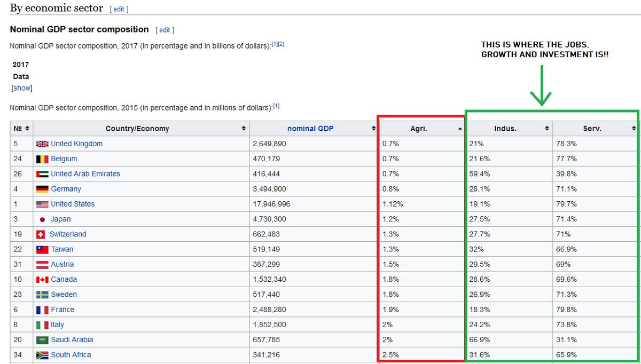The height and width of the screenshot is (364, 641).
Task: Select rank number 34 cell
Action: [x=22, y=355]
